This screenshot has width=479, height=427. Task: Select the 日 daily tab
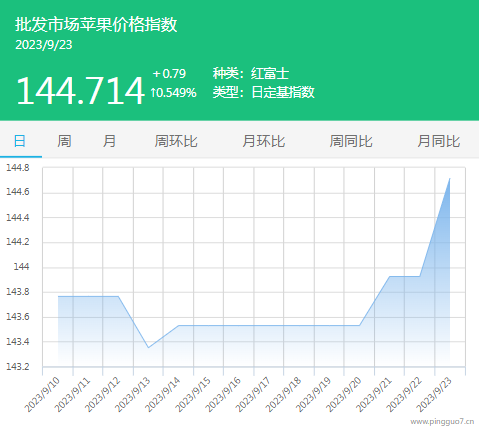[x=20, y=141]
